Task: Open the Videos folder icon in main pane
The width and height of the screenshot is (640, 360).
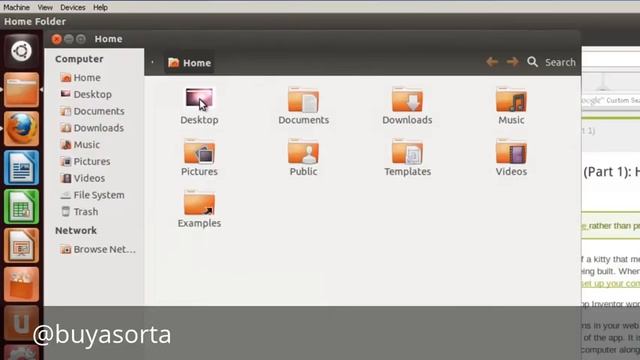Action: pyautogui.click(x=511, y=151)
